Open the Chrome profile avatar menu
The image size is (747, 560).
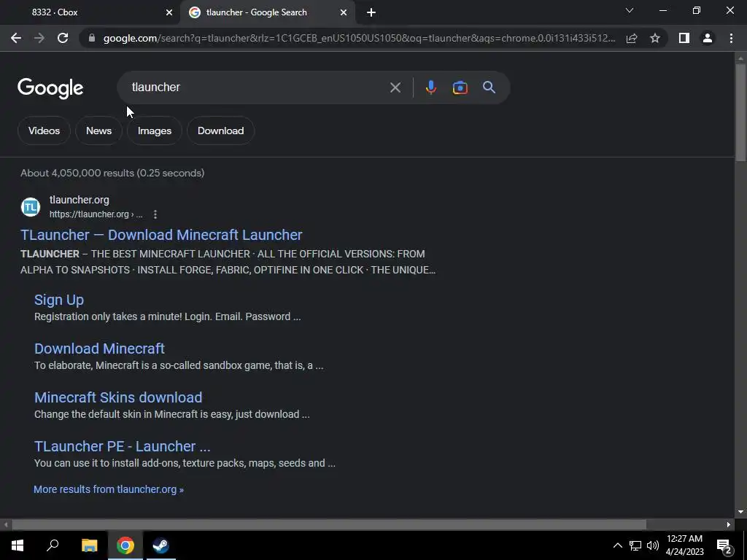708,38
